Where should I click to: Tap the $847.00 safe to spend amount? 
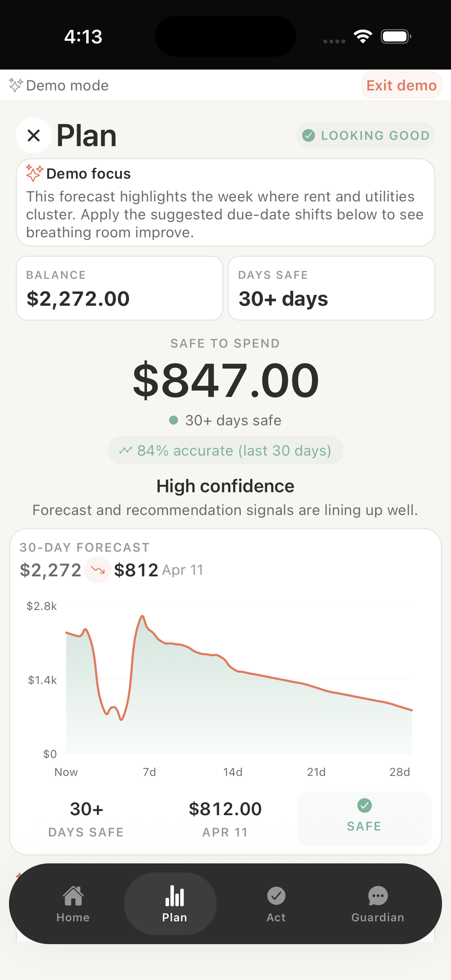click(225, 380)
